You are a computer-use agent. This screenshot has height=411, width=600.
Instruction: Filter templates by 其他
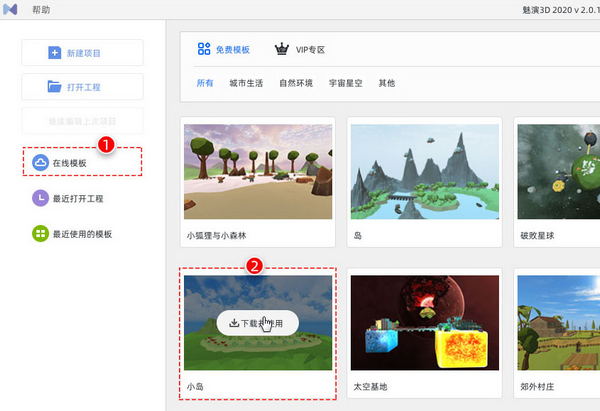[x=386, y=83]
